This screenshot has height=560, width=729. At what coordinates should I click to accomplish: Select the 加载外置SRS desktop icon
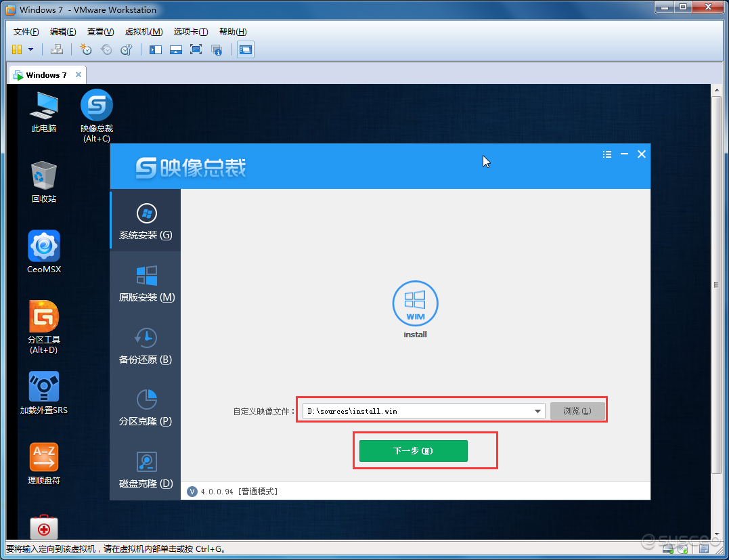[x=44, y=393]
